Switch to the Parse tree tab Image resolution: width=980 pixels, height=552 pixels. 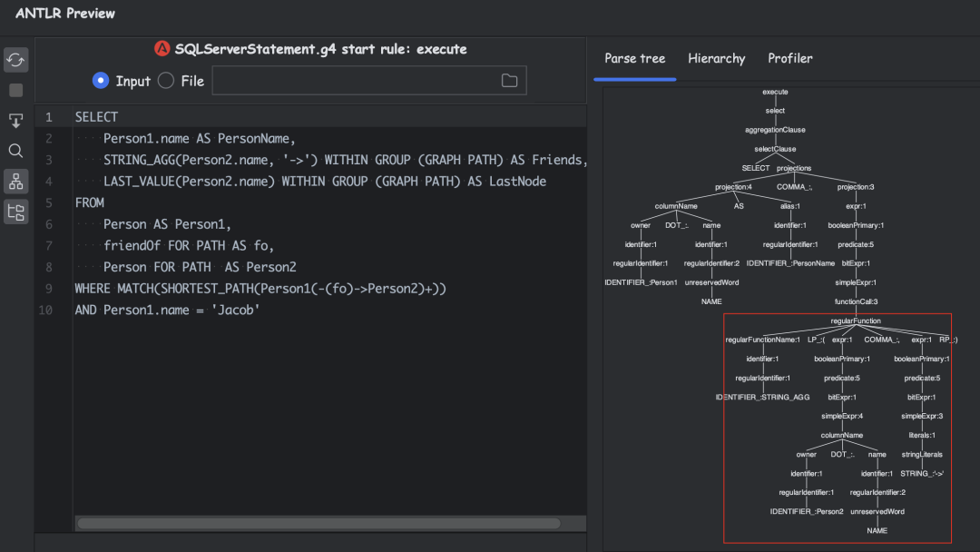[634, 58]
